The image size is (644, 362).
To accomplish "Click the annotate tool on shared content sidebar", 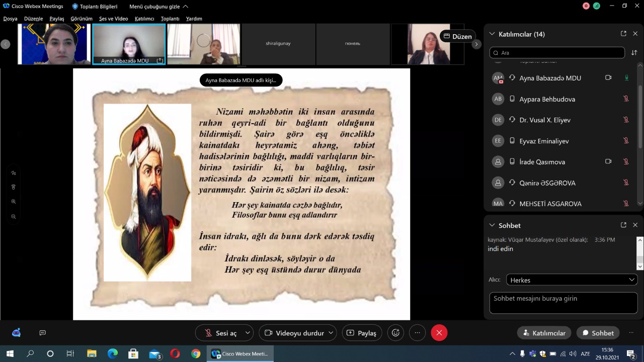I will pos(14,173).
